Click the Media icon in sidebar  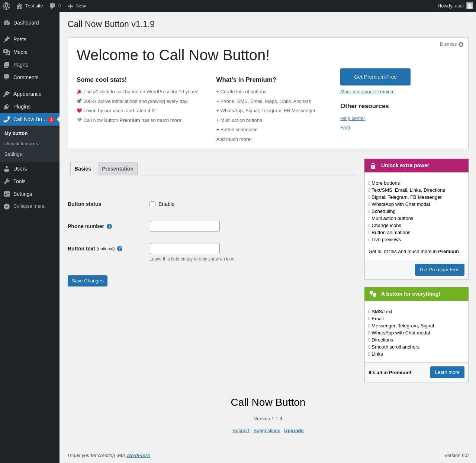point(7,52)
